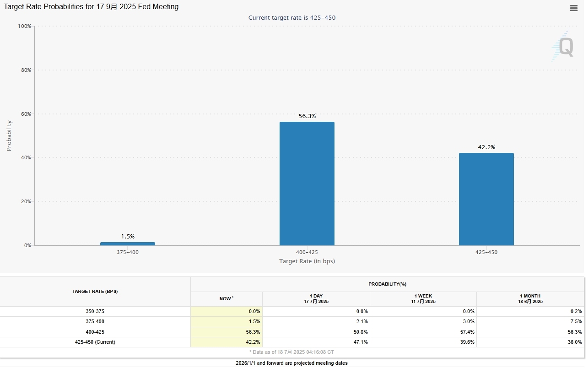Click the NOW value 1.5% in the 375-400 row
The width and height of the screenshot is (588, 368).
coord(254,322)
